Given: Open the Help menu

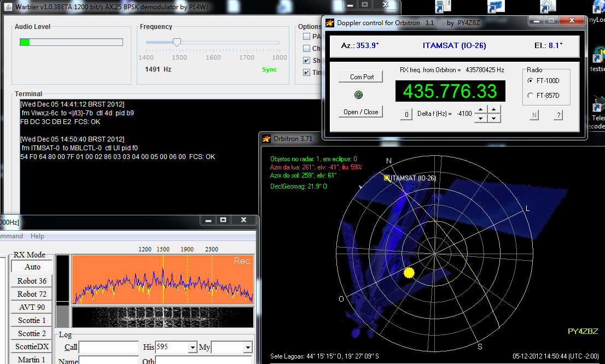Looking at the screenshot, I should pos(37,236).
